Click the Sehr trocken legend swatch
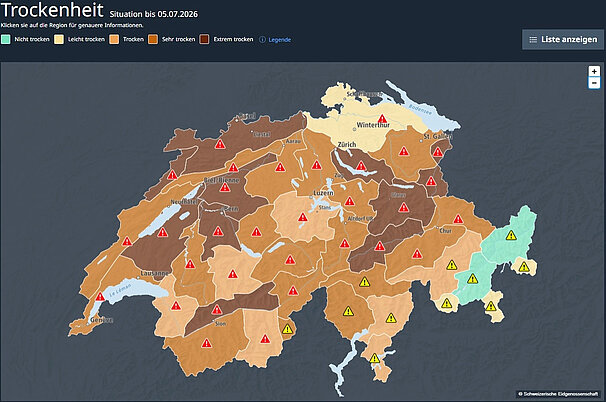The width and height of the screenshot is (606, 402). coord(153,39)
